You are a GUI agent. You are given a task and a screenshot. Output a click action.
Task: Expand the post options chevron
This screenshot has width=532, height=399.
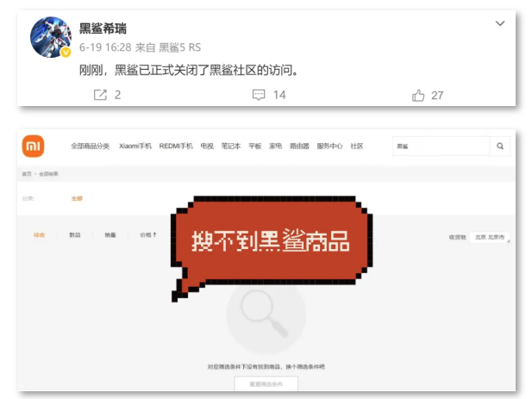(x=500, y=23)
